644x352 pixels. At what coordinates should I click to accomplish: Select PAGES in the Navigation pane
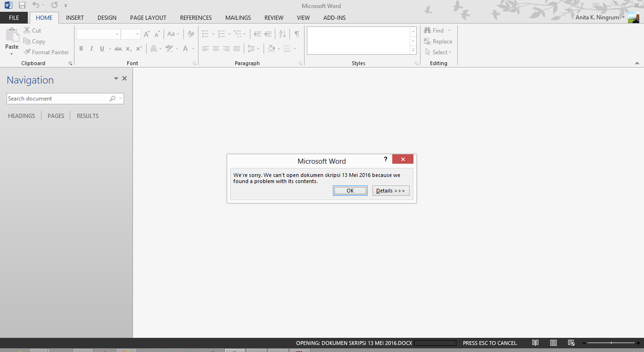coord(56,116)
